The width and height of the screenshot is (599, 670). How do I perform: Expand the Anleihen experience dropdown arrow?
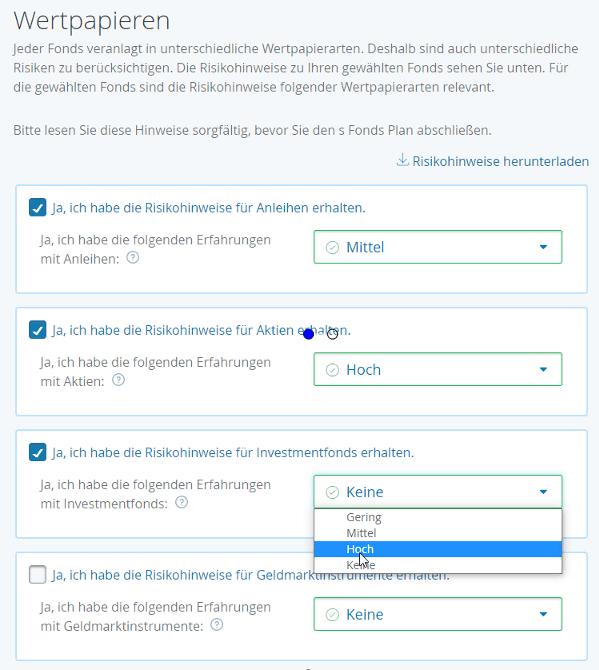point(543,247)
